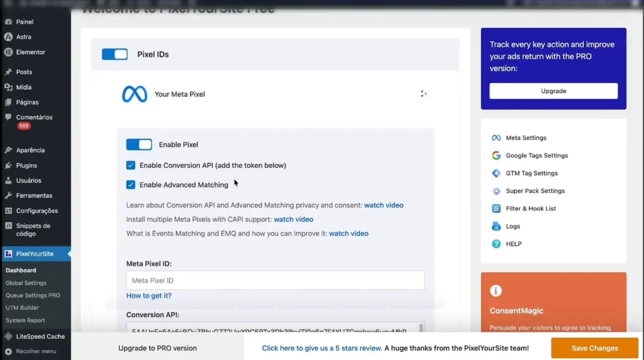Click the Configurações settings icon

point(8,211)
